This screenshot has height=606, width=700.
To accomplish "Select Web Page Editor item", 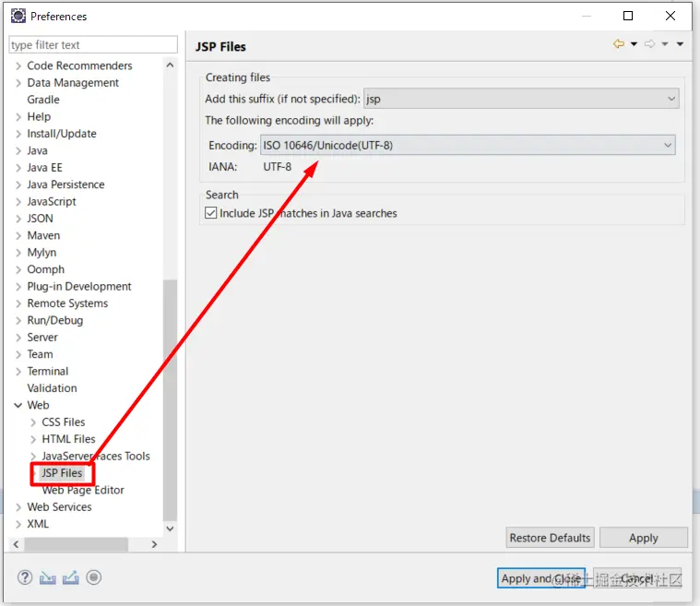I will pyautogui.click(x=83, y=490).
